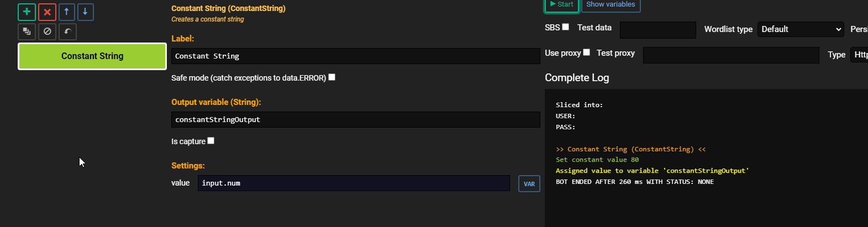Select the Constant String block in stack
The height and width of the screenshot is (227, 868).
click(x=92, y=56)
